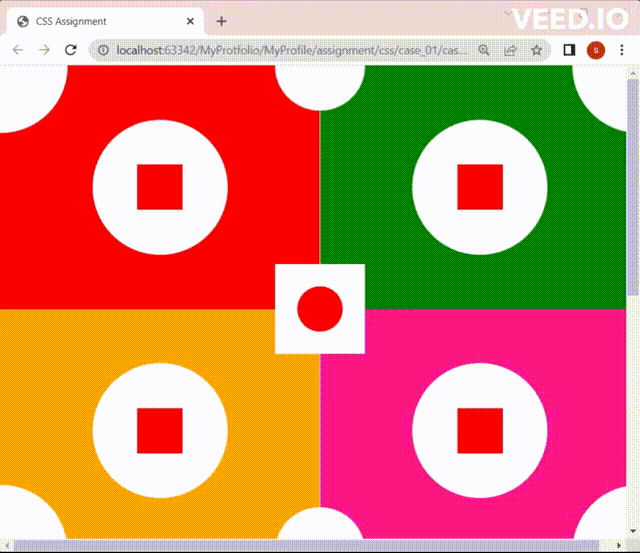Image resolution: width=640 pixels, height=553 pixels.
Task: View site information icon in address bar
Action: (104, 50)
